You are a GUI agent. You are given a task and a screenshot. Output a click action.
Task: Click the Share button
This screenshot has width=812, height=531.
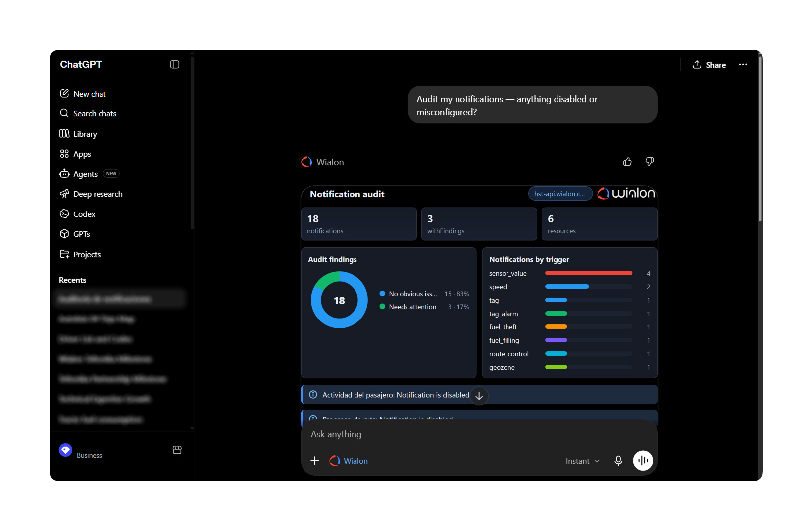709,65
